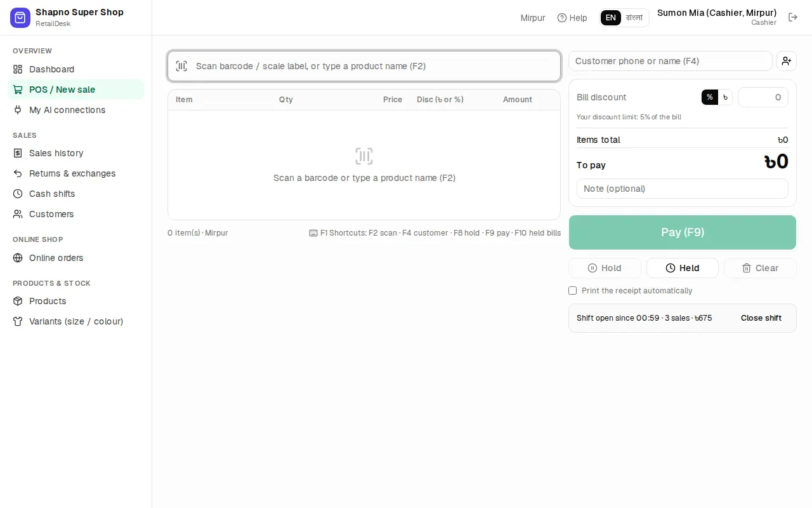This screenshot has height=508, width=812.
Task: Open Variants (size / colour) page
Action: pos(76,321)
